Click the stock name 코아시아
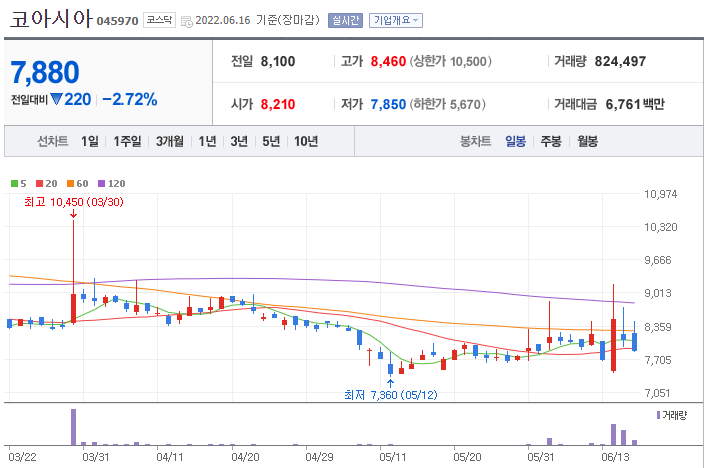704x468 pixels. point(51,19)
